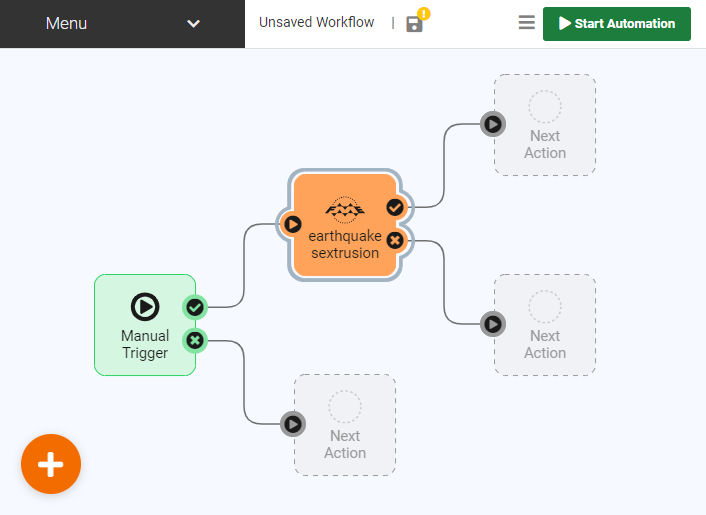Click Manual Trigger failure X connector
706x515 pixels.
[195, 341]
